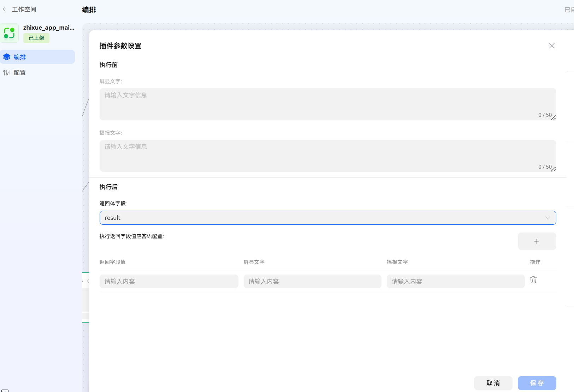The image size is (574, 392).
Task: Click the zhixue app green logo icon
Action: [x=10, y=33]
